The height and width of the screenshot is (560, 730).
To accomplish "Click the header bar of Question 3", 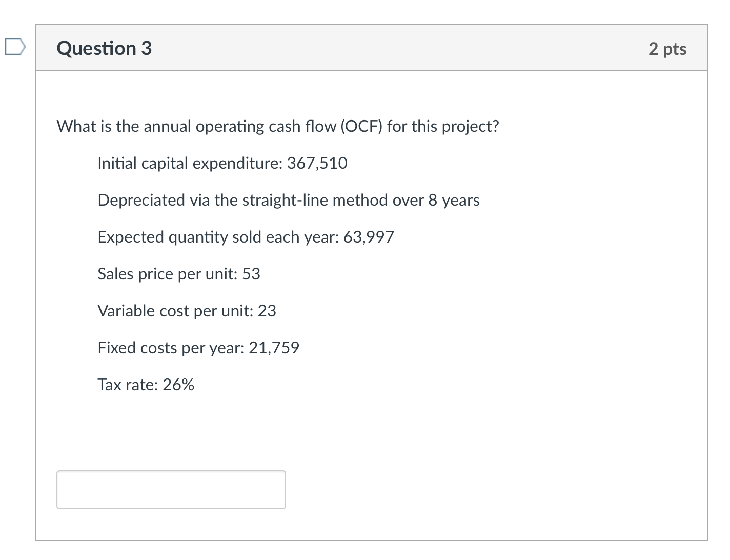I will click(x=369, y=48).
